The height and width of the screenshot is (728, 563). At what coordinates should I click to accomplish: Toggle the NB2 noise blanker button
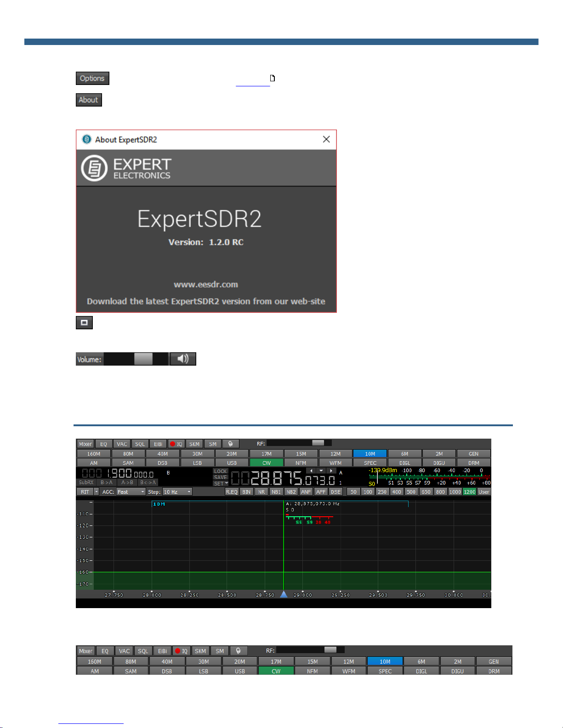291,492
